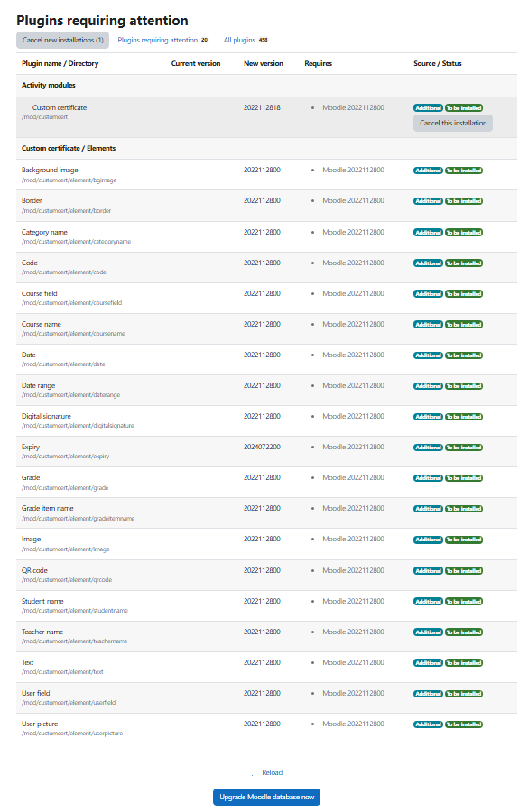This screenshot has width=528, height=812.
Task: Click To be installed badge for Expiry
Action: (x=464, y=448)
